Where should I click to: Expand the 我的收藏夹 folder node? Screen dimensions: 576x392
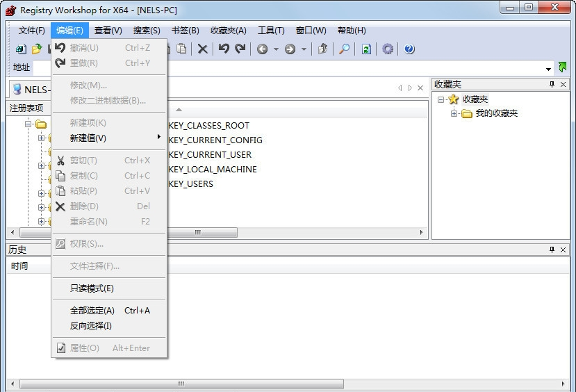(x=454, y=113)
